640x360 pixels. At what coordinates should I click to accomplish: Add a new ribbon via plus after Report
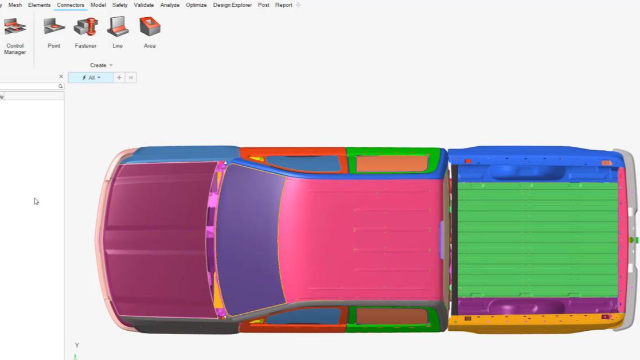tap(298, 5)
